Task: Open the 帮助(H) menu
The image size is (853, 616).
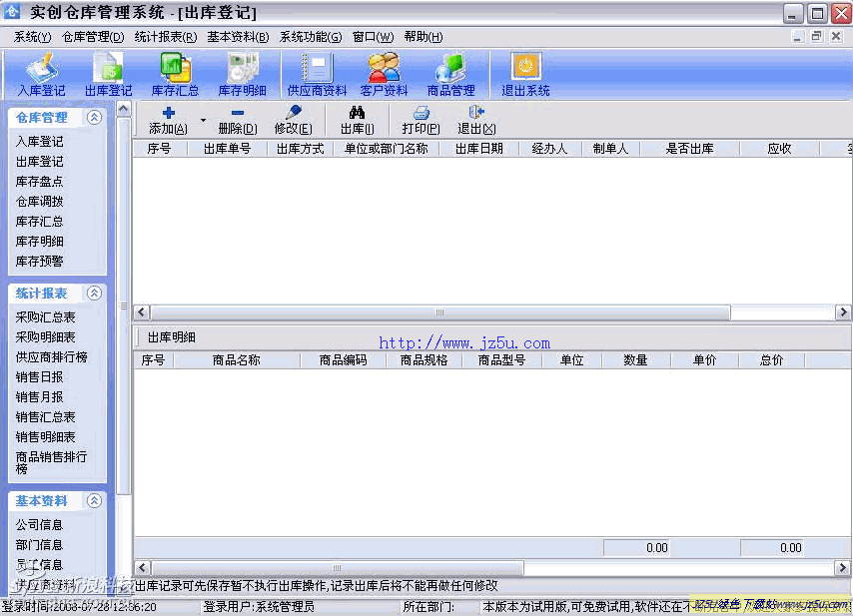Action: tap(424, 37)
